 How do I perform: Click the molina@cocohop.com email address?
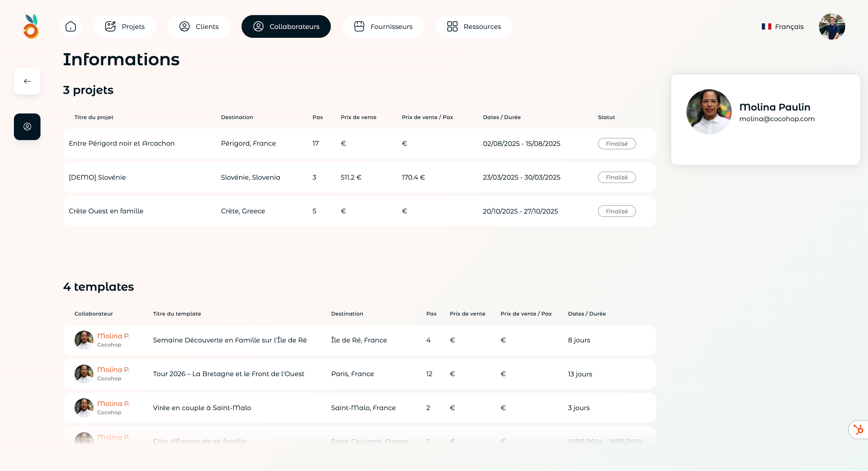point(777,119)
